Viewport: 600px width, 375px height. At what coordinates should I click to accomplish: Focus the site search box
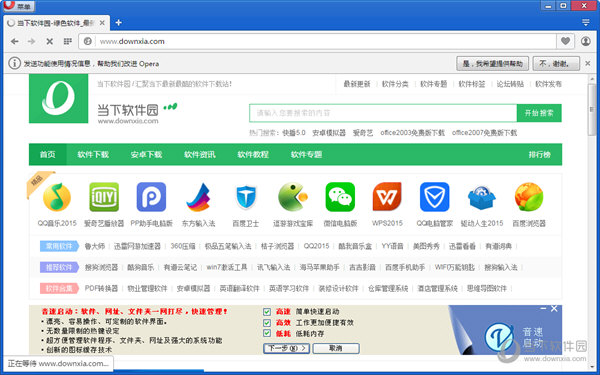[x=383, y=113]
